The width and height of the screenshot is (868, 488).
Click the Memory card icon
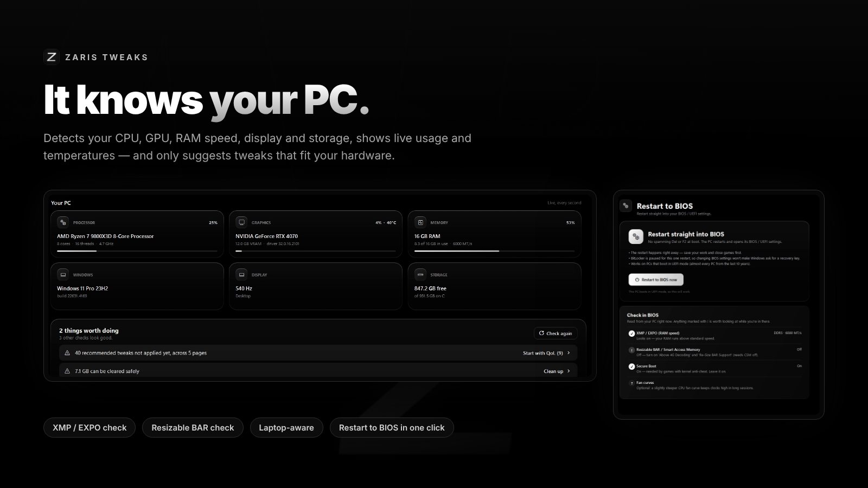click(420, 222)
